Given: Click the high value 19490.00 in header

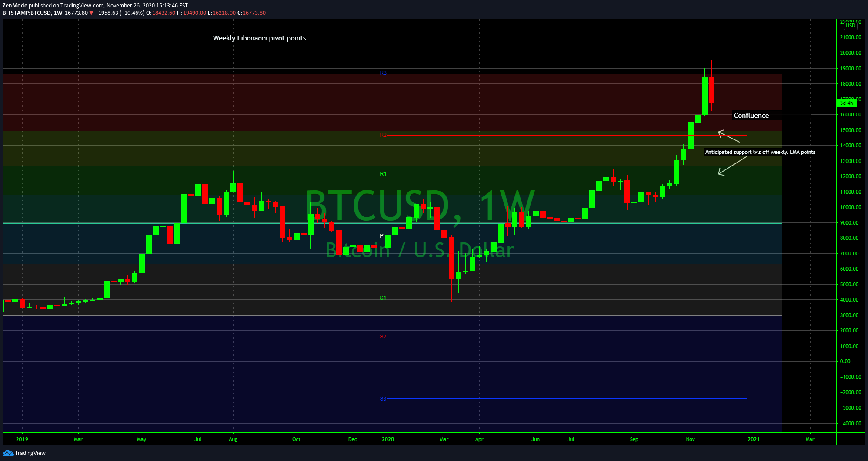Looking at the screenshot, I should click(x=194, y=13).
